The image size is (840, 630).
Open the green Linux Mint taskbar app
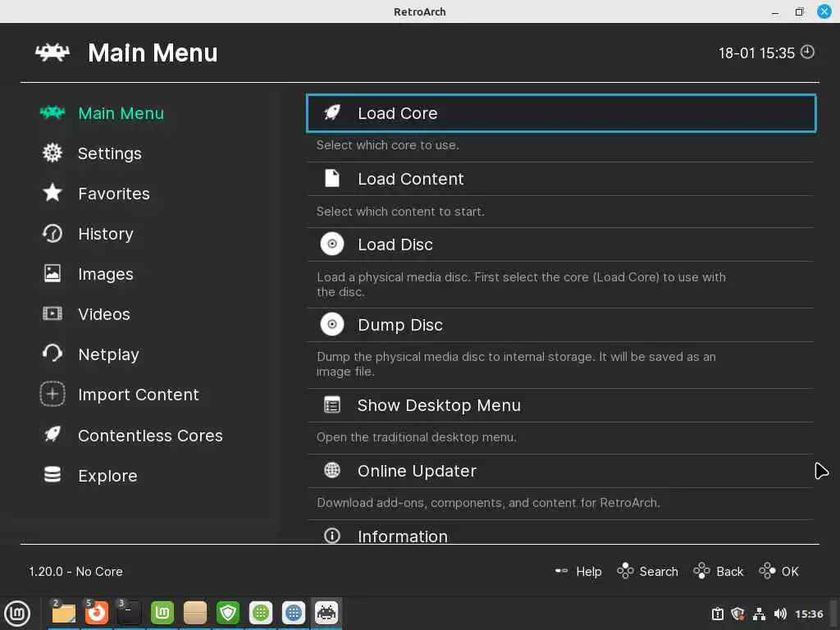tap(162, 614)
